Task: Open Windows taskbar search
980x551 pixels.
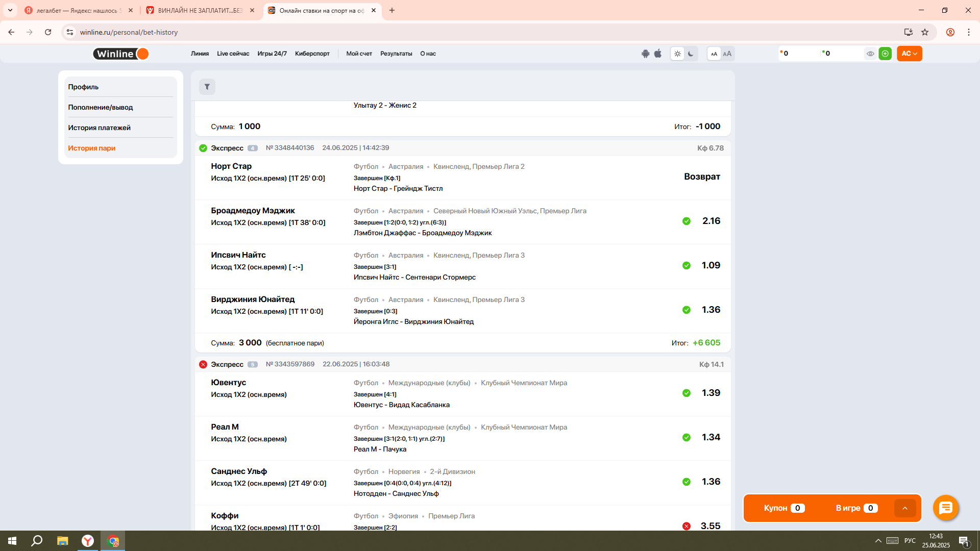Action: click(x=37, y=541)
